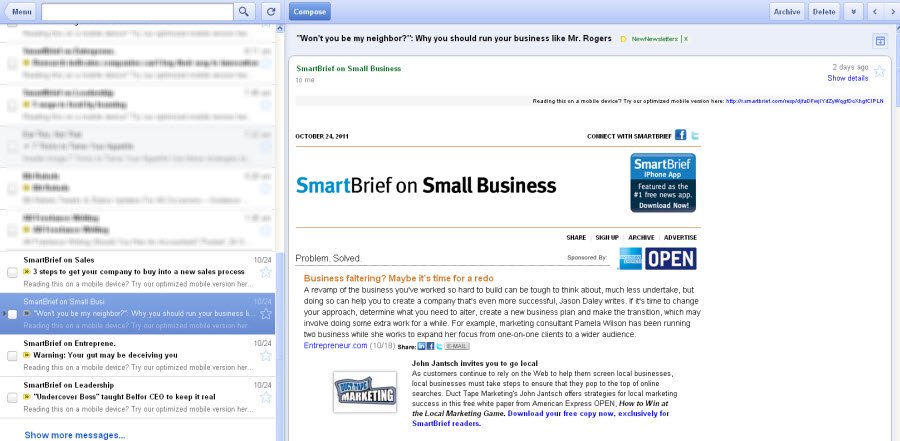This screenshot has height=441, width=900.
Task: Share article via Twitter icon near Entrepreneur.com
Action: [439, 346]
